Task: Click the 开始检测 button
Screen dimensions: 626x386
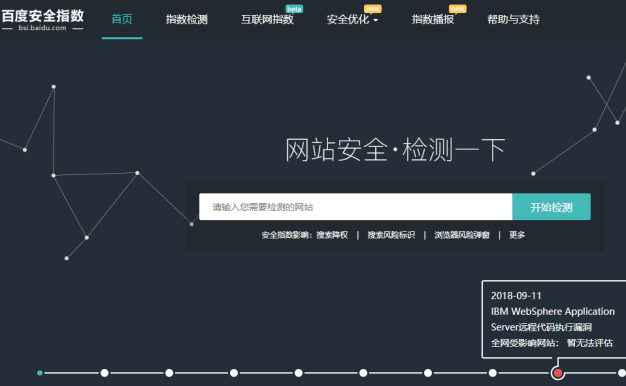Action: click(x=551, y=207)
